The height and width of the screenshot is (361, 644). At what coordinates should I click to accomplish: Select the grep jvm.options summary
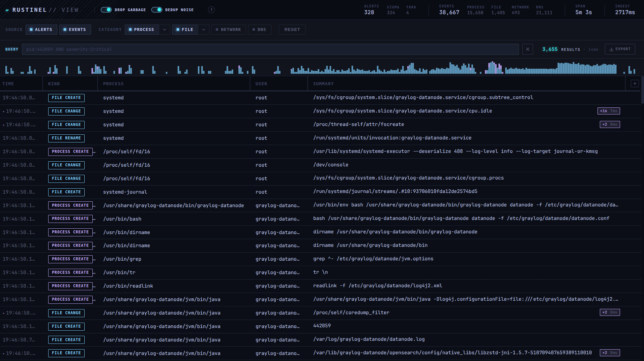coord(373,259)
